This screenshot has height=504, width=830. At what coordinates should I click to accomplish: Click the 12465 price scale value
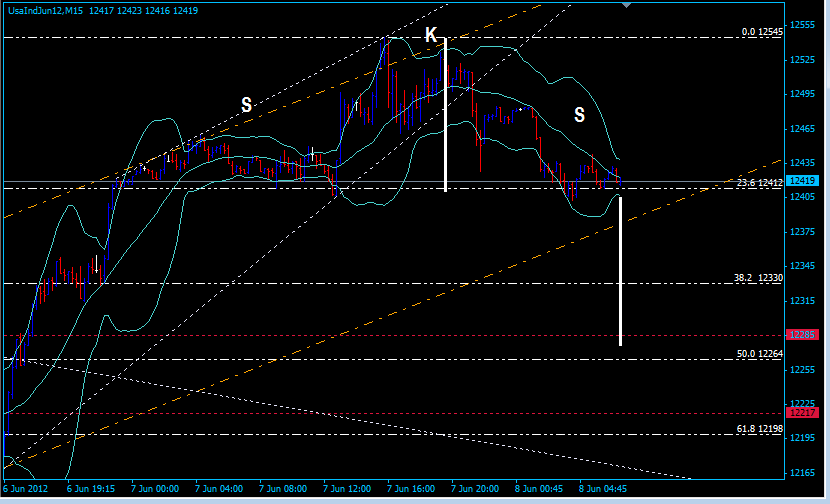[802, 129]
